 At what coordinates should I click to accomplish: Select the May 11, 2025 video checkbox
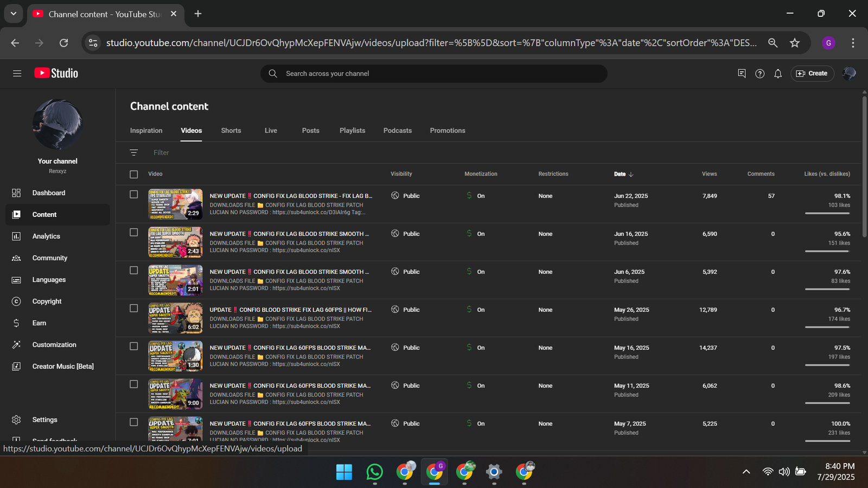[x=134, y=384]
